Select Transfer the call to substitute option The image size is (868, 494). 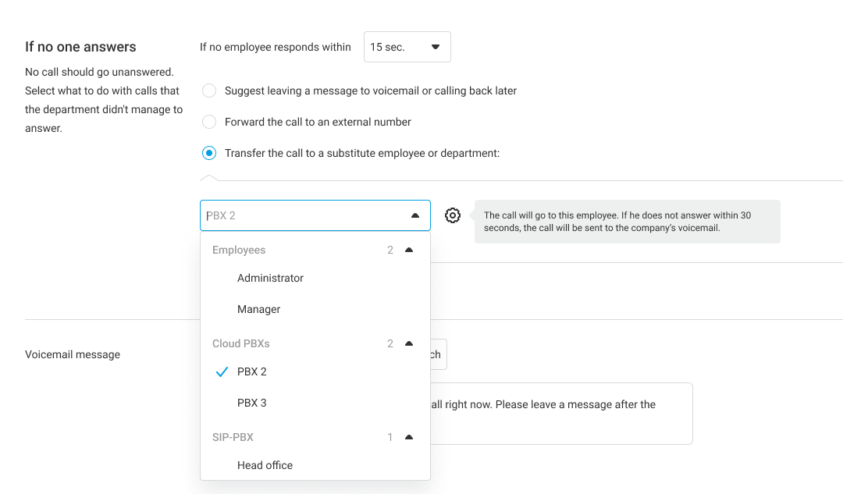209,153
